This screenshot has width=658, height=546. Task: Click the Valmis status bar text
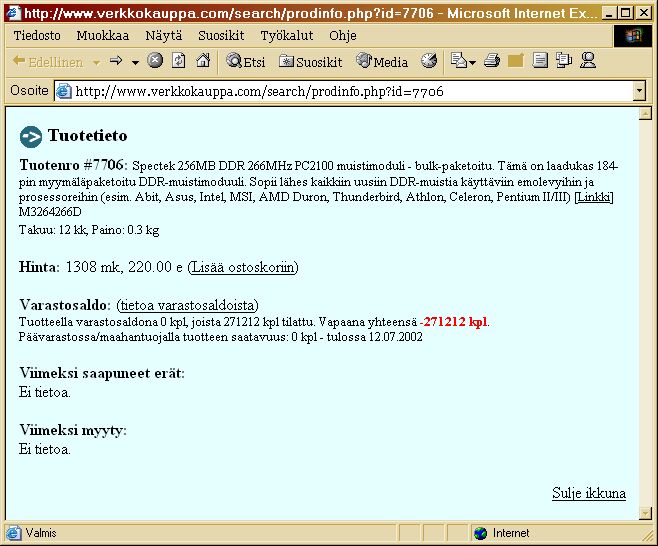tap(41, 533)
